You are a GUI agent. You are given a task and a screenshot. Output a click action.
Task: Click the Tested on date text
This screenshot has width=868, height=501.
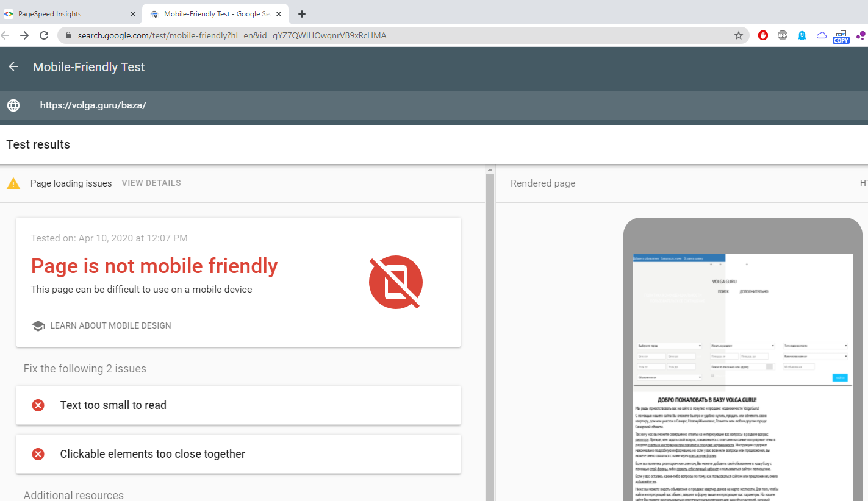click(x=109, y=238)
